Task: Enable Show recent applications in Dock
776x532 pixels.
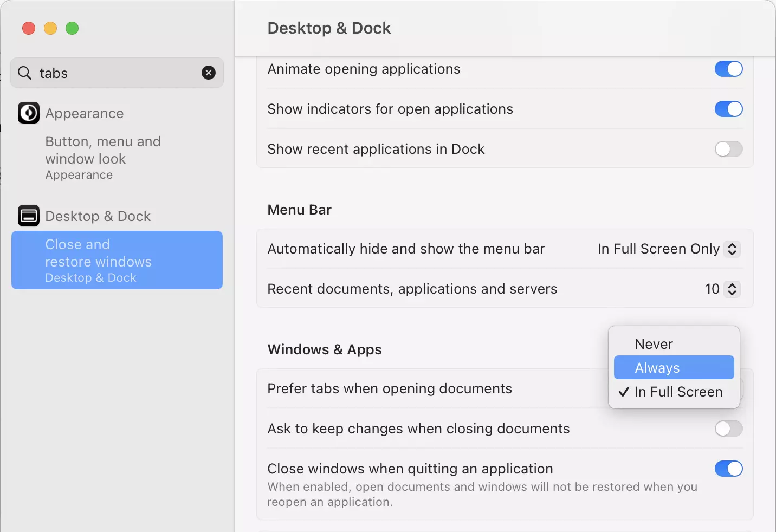Action: pyautogui.click(x=728, y=149)
